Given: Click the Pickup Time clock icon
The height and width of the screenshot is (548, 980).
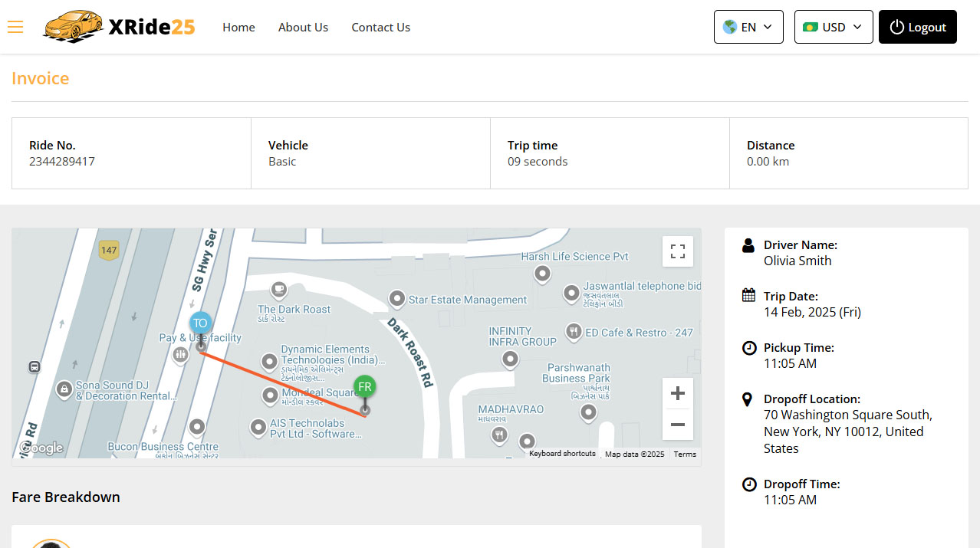Looking at the screenshot, I should pyautogui.click(x=749, y=348).
